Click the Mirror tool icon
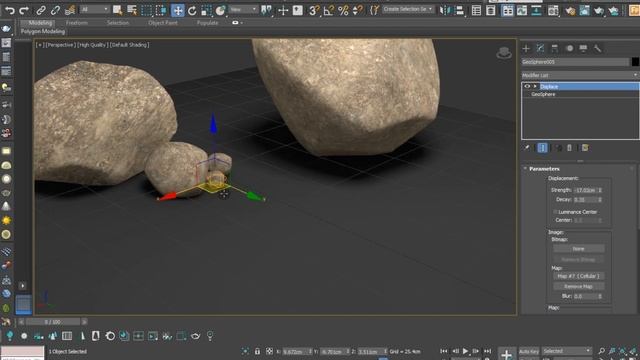 pyautogui.click(x=444, y=10)
